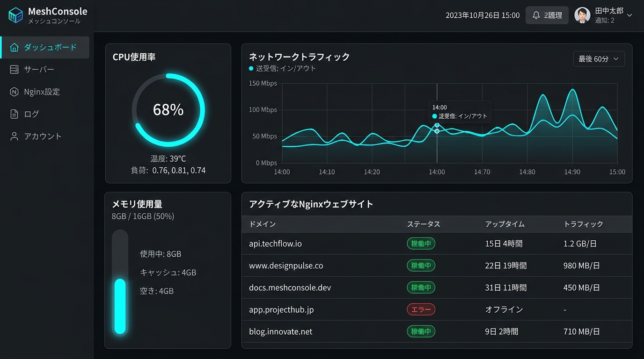Screen dimensions: 644x359
Task: Click the キャッシュ: 4GB memory label
Action: pyautogui.click(x=168, y=272)
